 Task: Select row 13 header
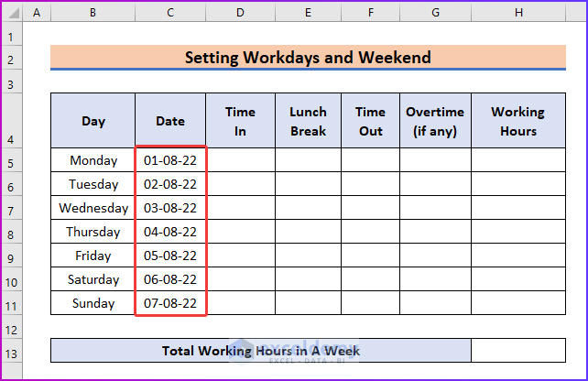click(x=11, y=351)
